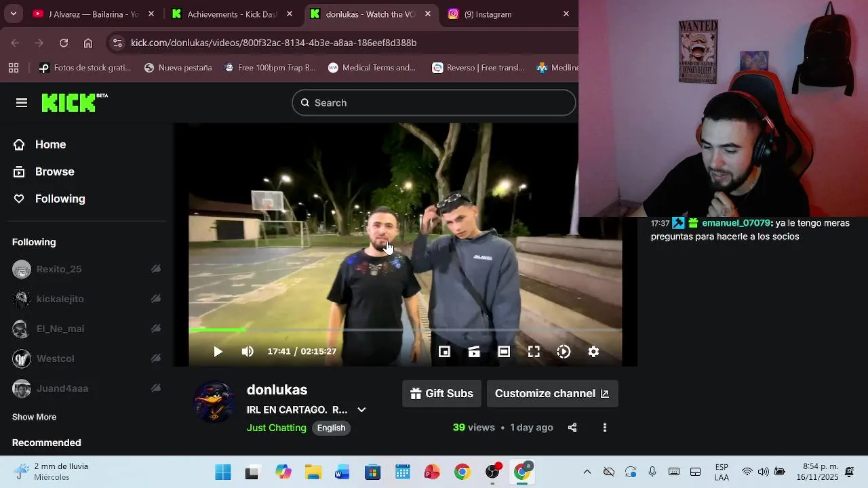Viewport: 868px width, 488px height.
Task: Mute the video volume
Action: pos(248,352)
